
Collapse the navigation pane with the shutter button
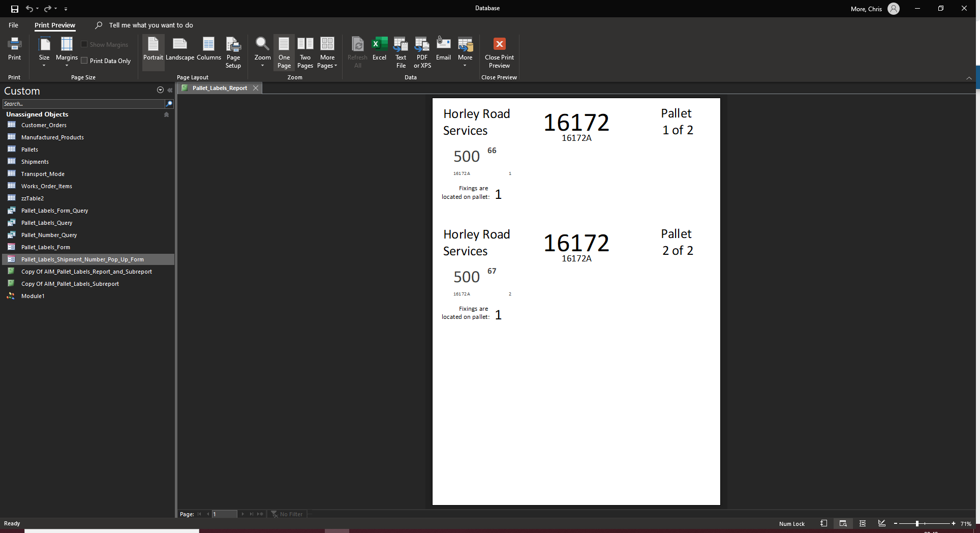(x=170, y=91)
